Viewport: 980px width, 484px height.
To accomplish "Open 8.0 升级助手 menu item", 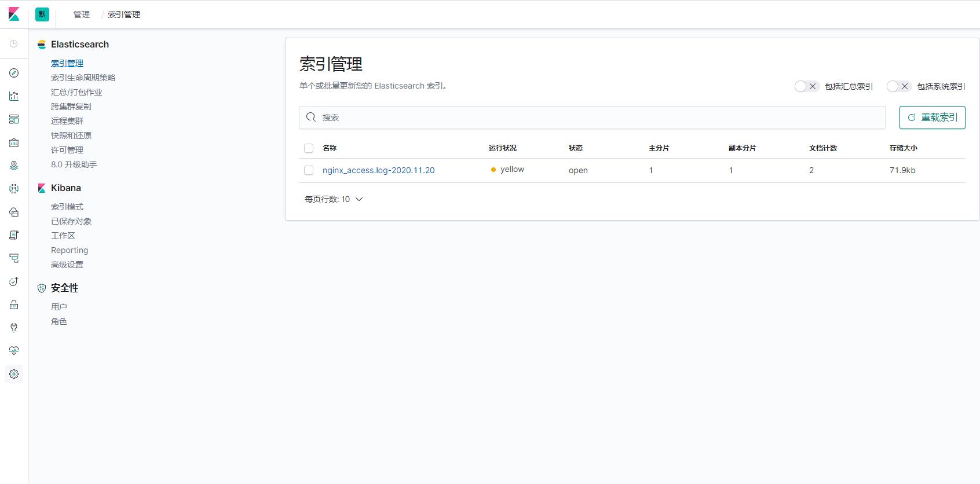I will [x=74, y=164].
